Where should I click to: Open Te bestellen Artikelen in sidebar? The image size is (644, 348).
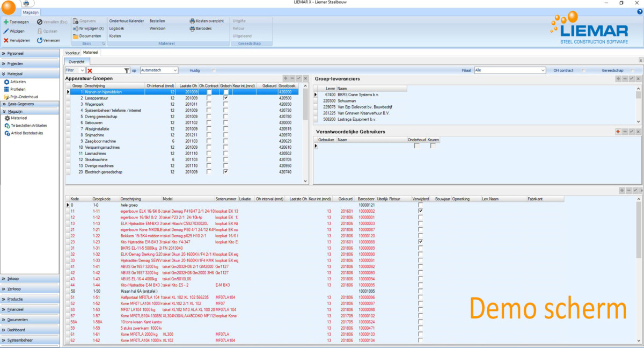(x=25, y=125)
